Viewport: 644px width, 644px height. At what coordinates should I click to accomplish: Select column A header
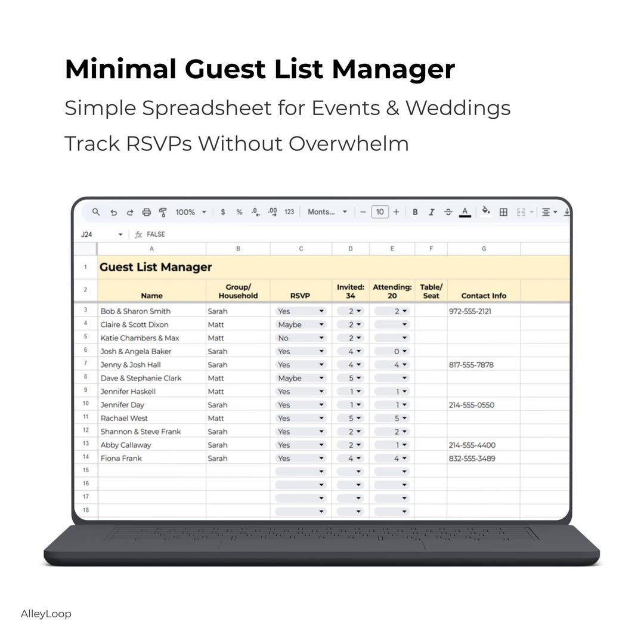(151, 249)
